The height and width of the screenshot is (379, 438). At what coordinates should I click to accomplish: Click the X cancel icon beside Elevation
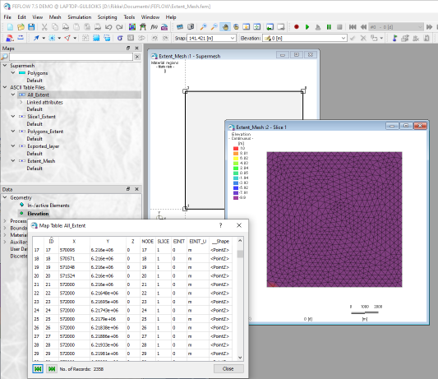click(363, 38)
